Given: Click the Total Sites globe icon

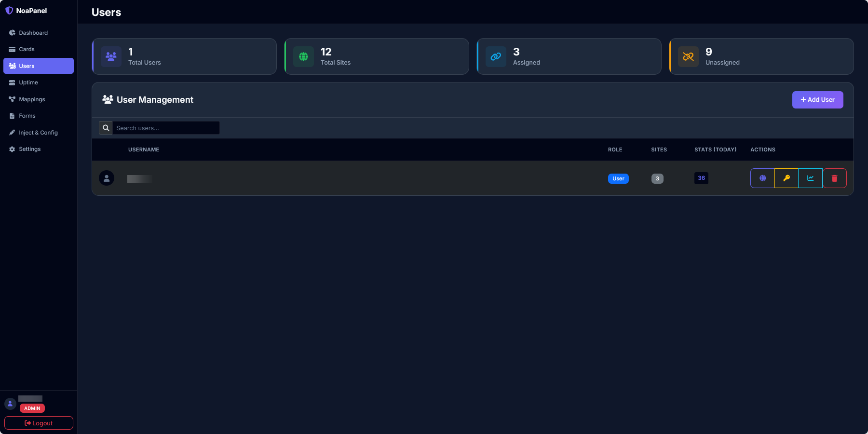Looking at the screenshot, I should [303, 56].
